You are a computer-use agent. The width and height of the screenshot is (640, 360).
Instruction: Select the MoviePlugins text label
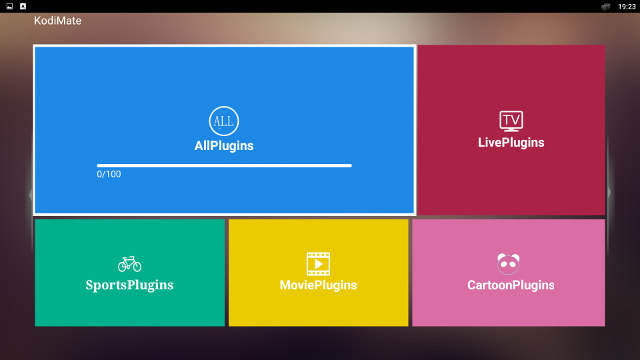tap(318, 285)
